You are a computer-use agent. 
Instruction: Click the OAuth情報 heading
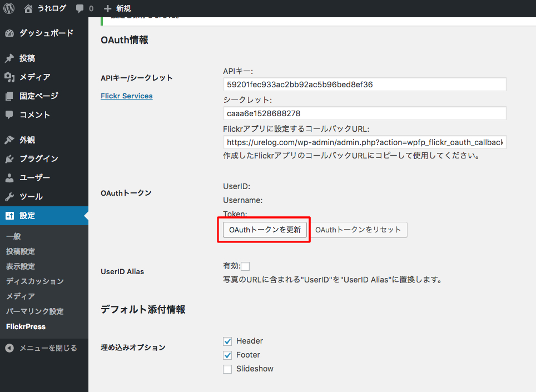(x=125, y=40)
